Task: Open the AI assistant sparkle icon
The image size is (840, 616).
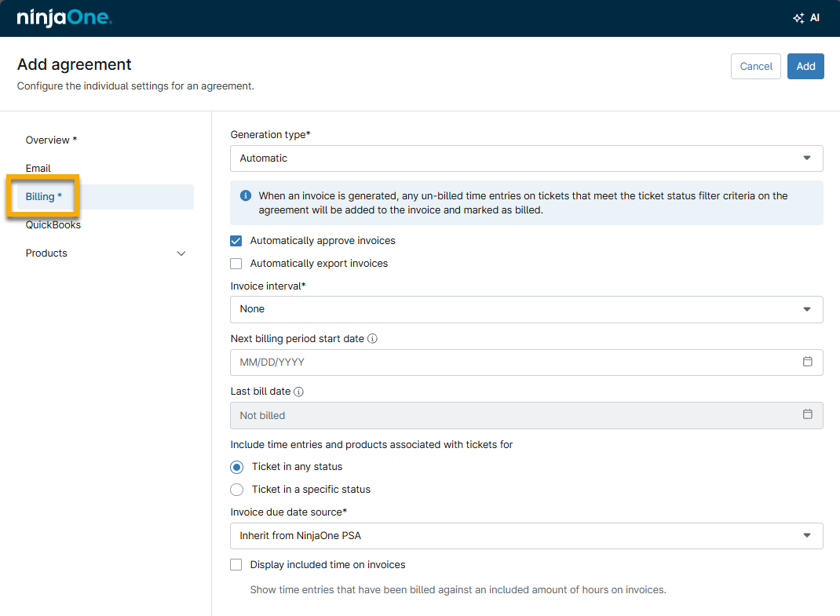Action: point(798,18)
